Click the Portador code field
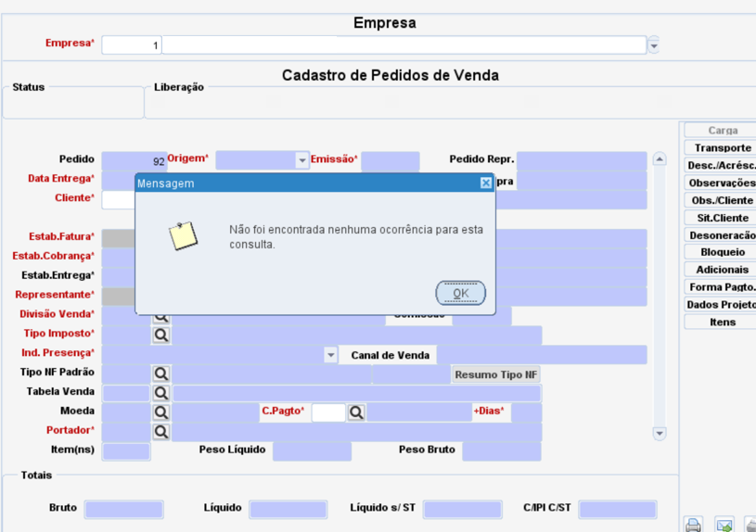 [x=126, y=431]
